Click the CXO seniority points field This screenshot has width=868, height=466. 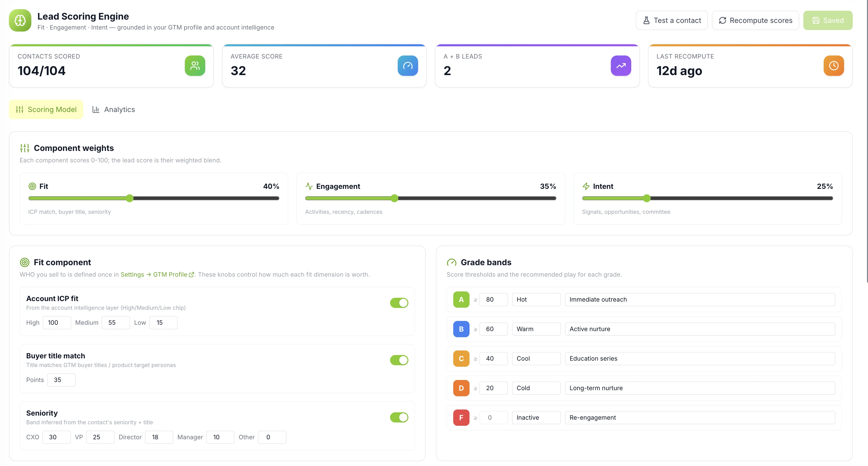(56, 437)
